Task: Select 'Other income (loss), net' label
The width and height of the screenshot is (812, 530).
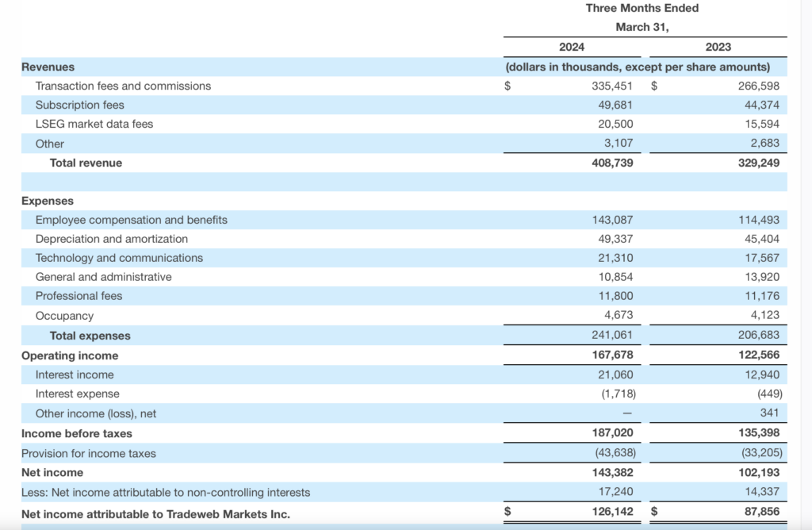Action: coord(96,414)
